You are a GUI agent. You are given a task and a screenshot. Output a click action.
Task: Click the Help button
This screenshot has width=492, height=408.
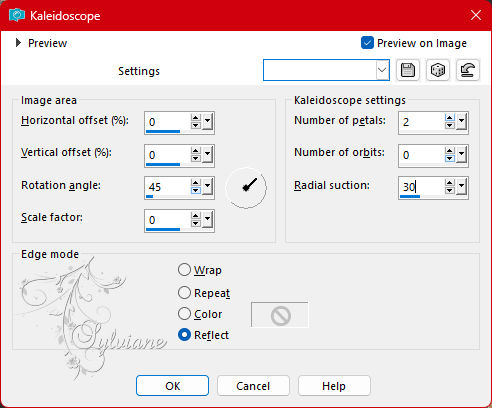point(334,386)
